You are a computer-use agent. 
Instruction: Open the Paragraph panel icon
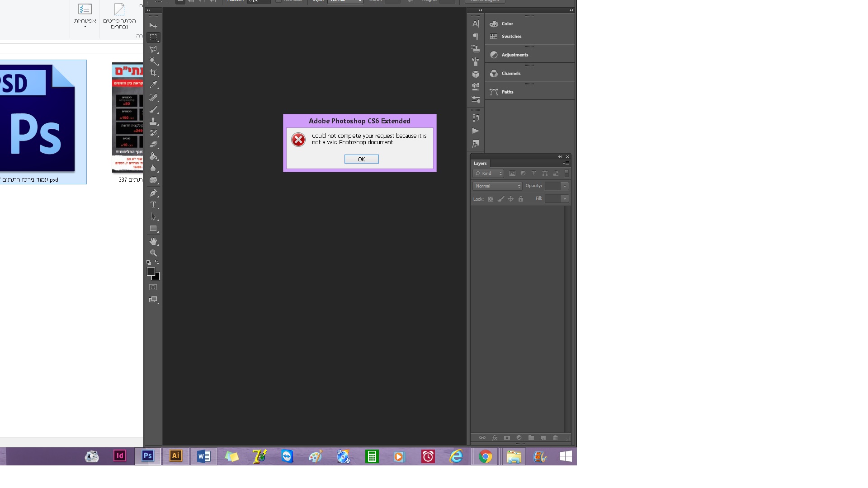[476, 36]
